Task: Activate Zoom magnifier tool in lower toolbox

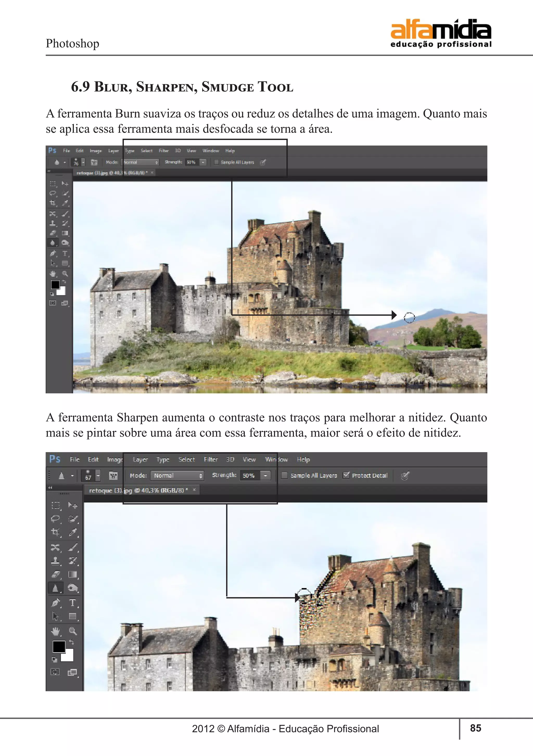Action: click(72, 631)
